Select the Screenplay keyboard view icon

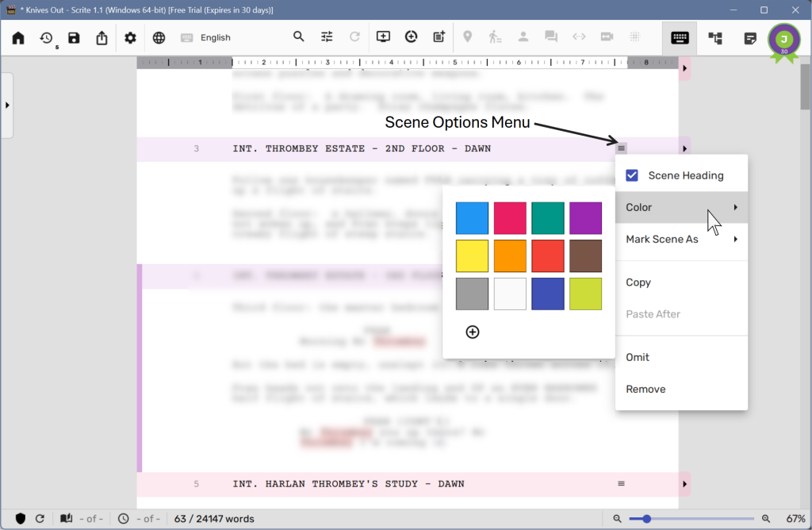[x=679, y=37]
